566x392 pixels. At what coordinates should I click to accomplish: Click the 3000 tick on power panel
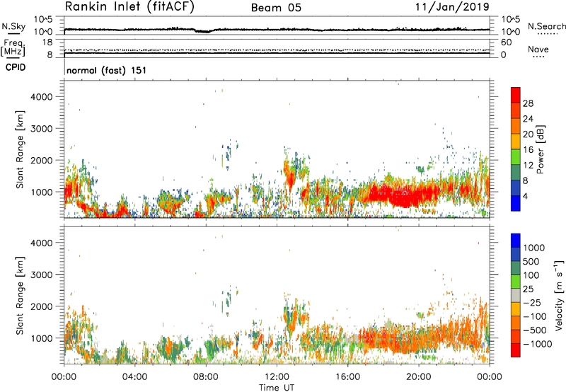point(42,129)
